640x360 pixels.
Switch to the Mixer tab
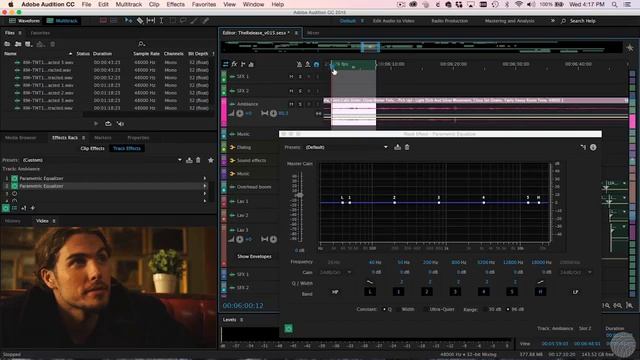[313, 33]
